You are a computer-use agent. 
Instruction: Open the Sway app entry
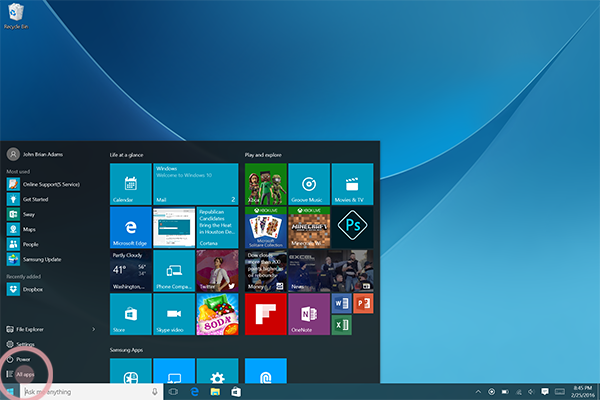pyautogui.click(x=21, y=214)
